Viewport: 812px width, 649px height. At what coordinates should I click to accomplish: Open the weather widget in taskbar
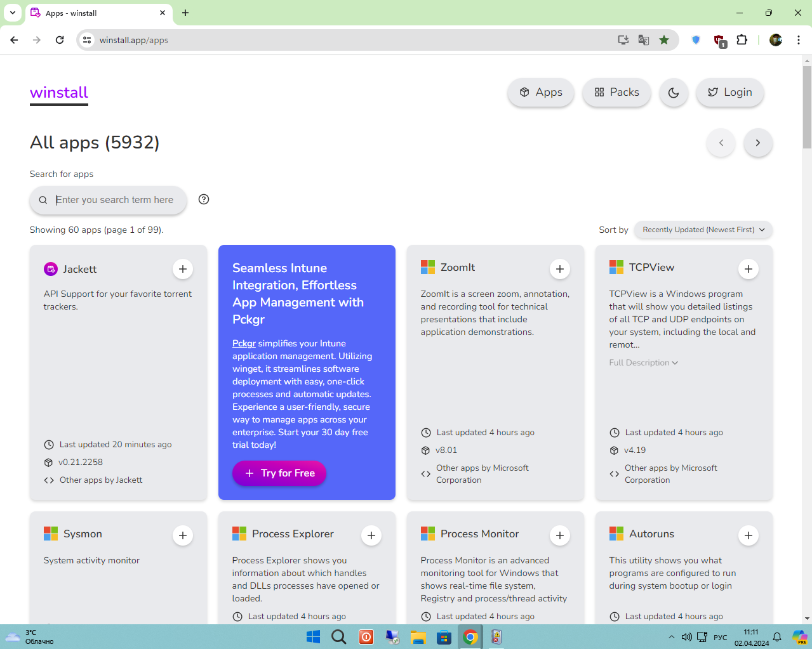pyautogui.click(x=30, y=637)
